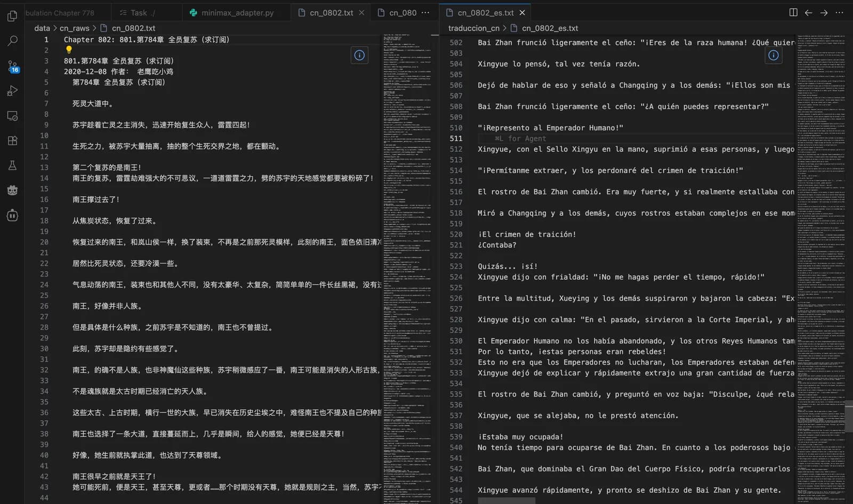
Task: Open more actions for left editor group
Action: [425, 12]
